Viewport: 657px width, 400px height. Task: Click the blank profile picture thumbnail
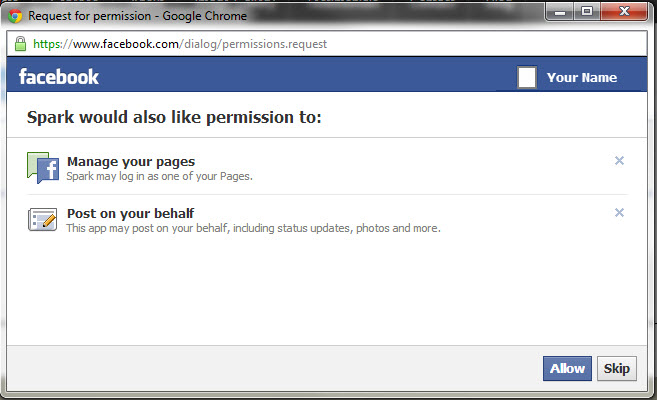pos(527,77)
